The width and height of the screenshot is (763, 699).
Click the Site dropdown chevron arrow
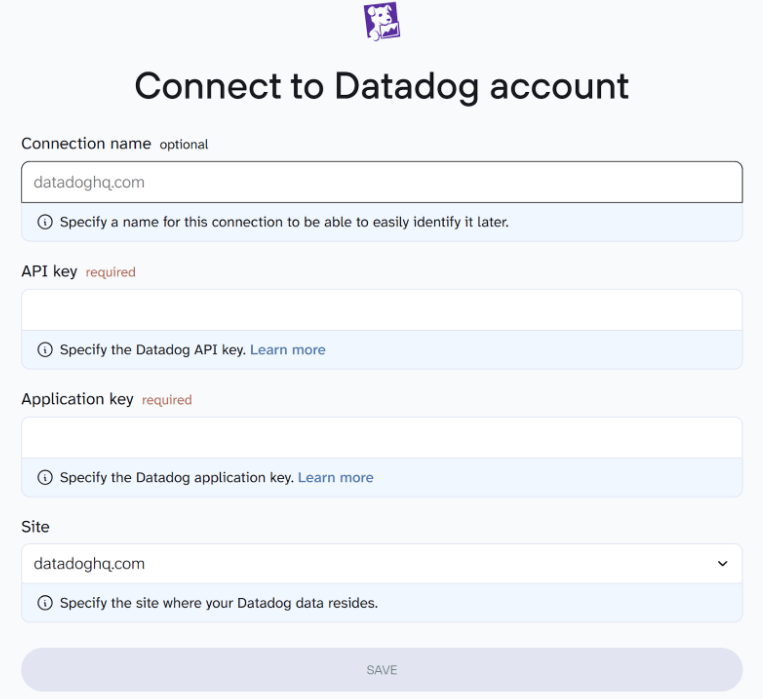(x=723, y=564)
